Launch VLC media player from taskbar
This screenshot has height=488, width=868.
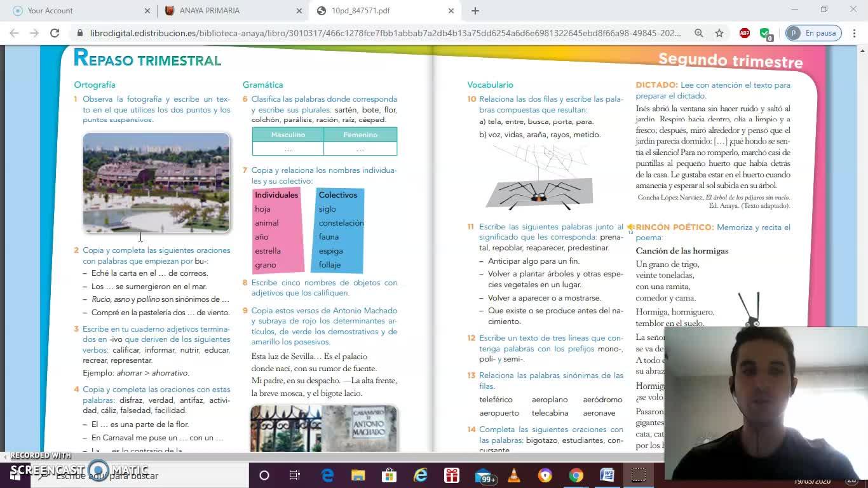click(514, 475)
